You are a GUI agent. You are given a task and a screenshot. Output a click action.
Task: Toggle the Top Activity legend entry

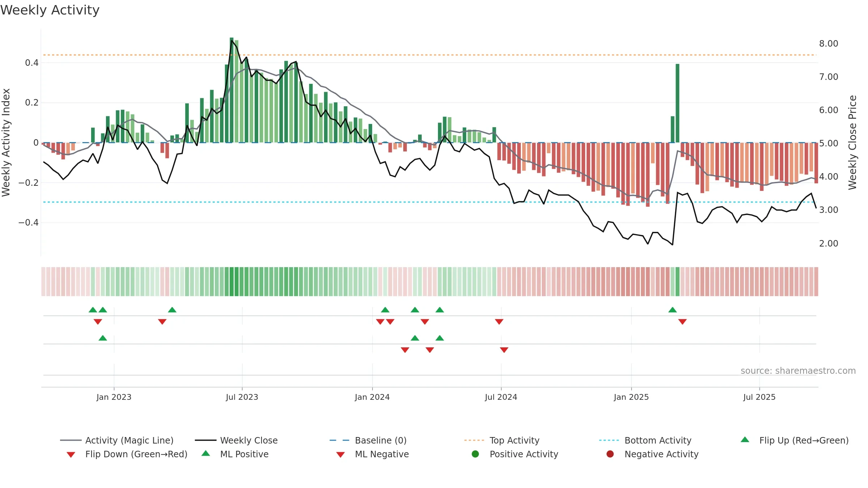[502, 440]
